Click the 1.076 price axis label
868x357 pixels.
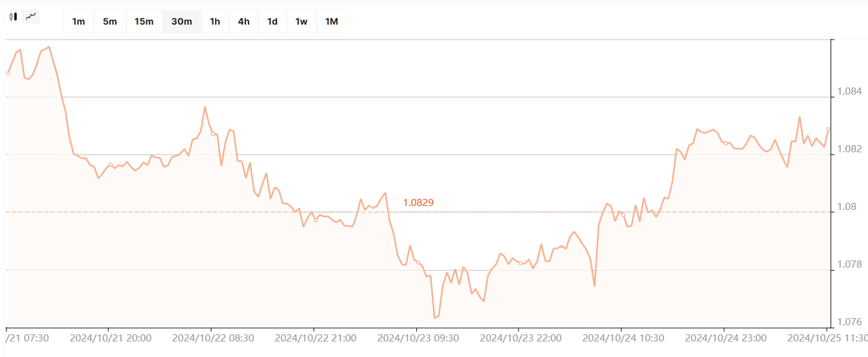click(849, 322)
